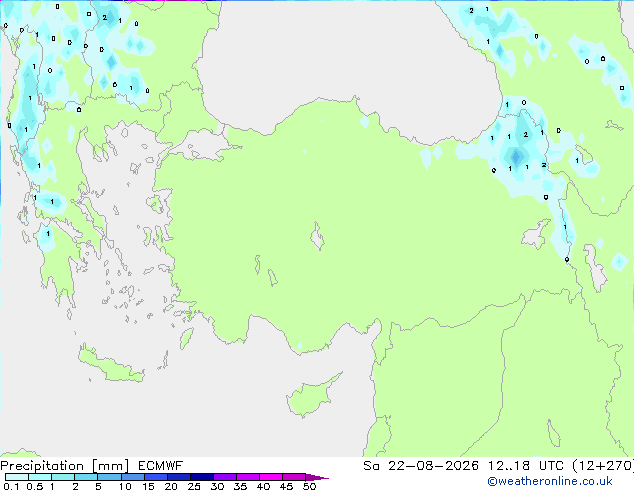Click the '12..18 UTC' time range text

click(x=525, y=466)
